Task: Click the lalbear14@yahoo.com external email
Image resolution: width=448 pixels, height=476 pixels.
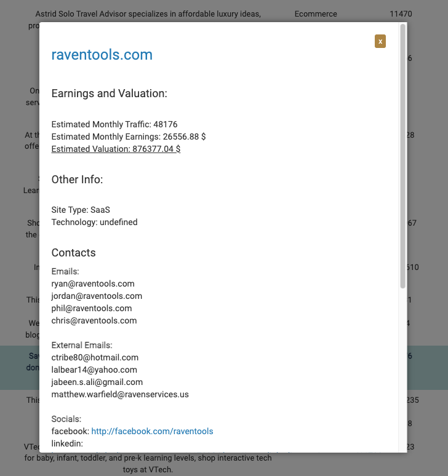Action: [x=94, y=370]
